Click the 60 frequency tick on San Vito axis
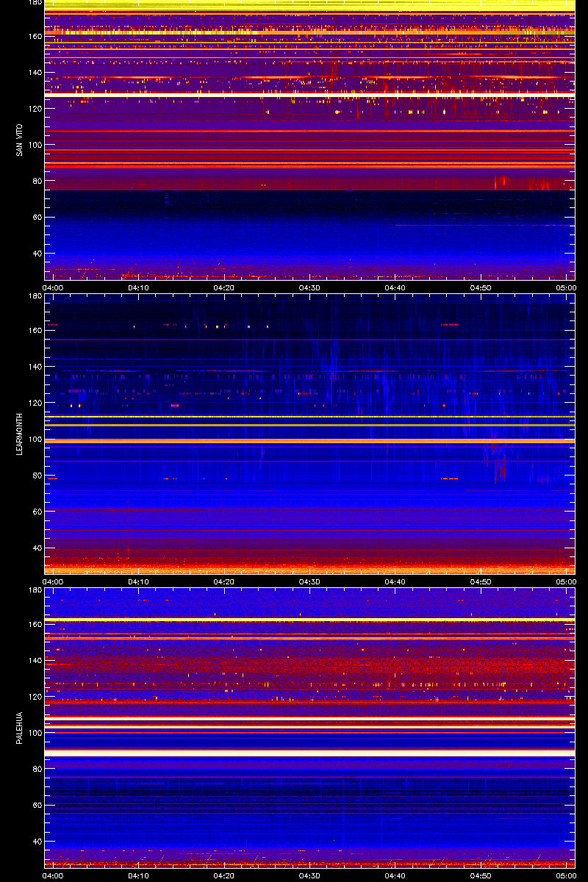The height and width of the screenshot is (882, 588). click(x=37, y=217)
